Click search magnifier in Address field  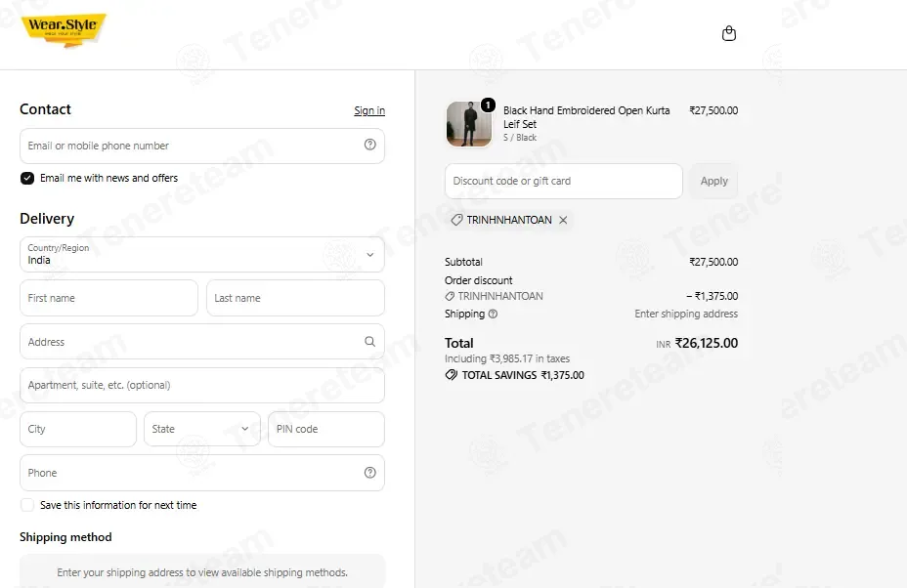tap(369, 341)
